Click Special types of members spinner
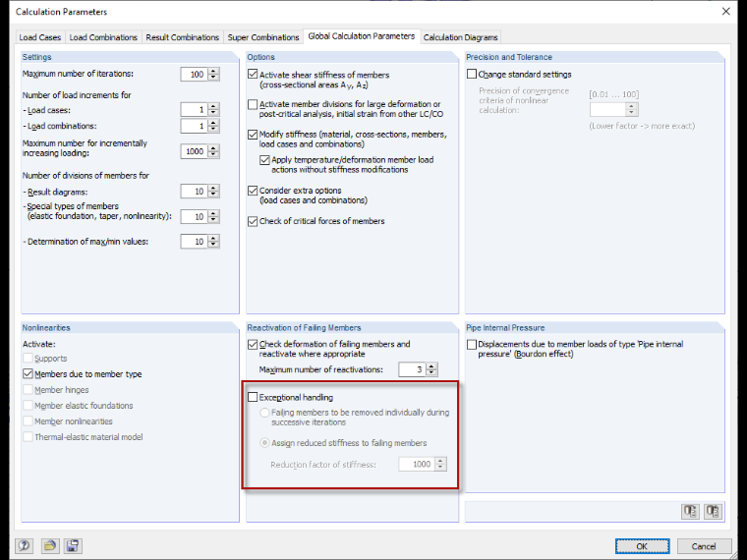The width and height of the screenshot is (747, 560). (213, 217)
